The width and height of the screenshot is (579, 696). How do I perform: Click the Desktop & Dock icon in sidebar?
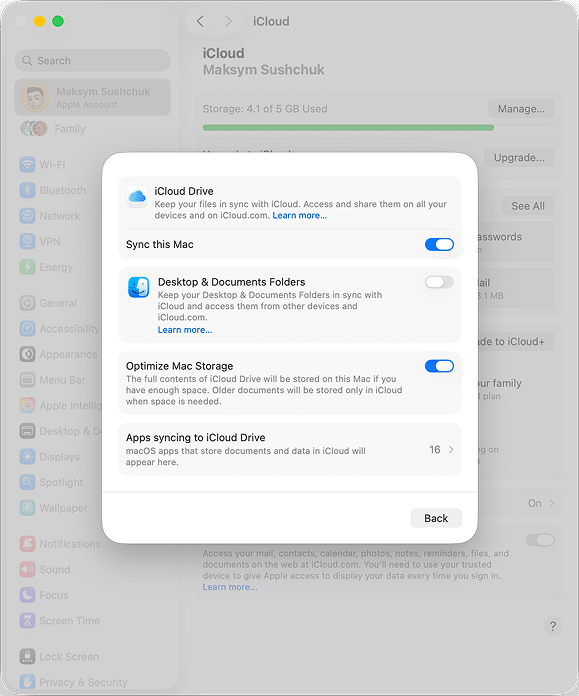(x=28, y=431)
